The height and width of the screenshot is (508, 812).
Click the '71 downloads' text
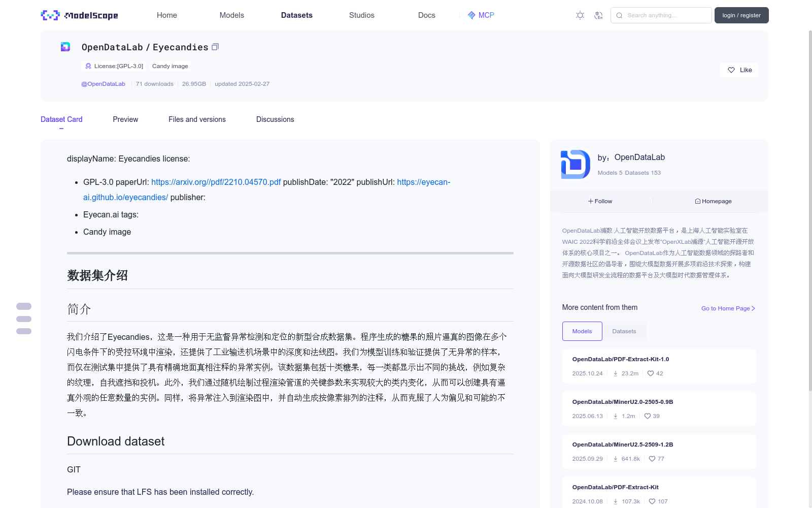pyautogui.click(x=155, y=84)
